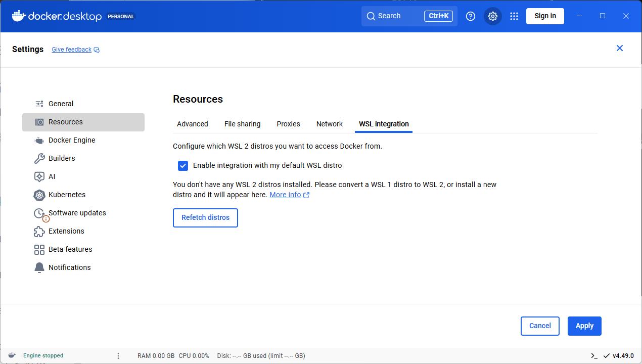Select the WSL integration tab
Screen dimensions: 642x364
[384, 124]
